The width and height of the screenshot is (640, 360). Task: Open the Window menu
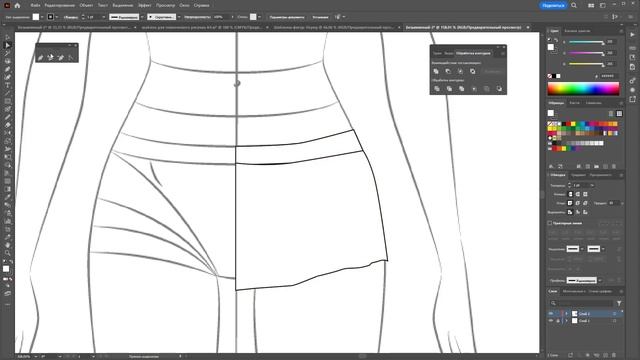(x=184, y=5)
